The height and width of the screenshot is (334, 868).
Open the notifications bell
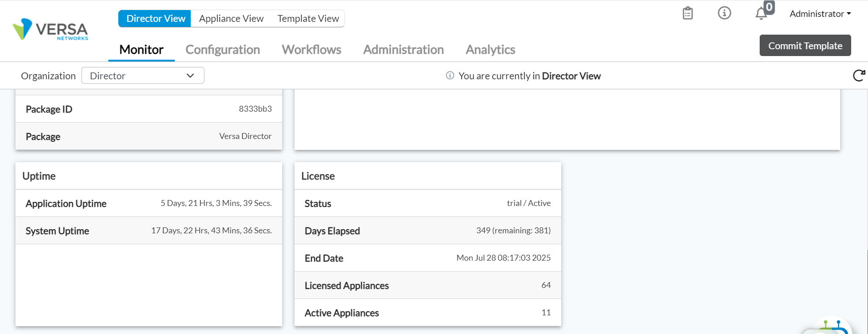[x=761, y=14]
